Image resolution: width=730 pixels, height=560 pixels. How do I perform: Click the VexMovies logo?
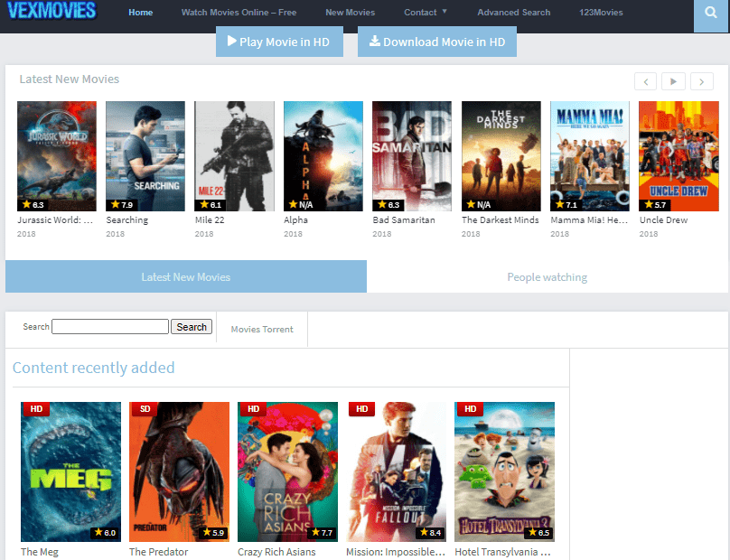coord(51,10)
